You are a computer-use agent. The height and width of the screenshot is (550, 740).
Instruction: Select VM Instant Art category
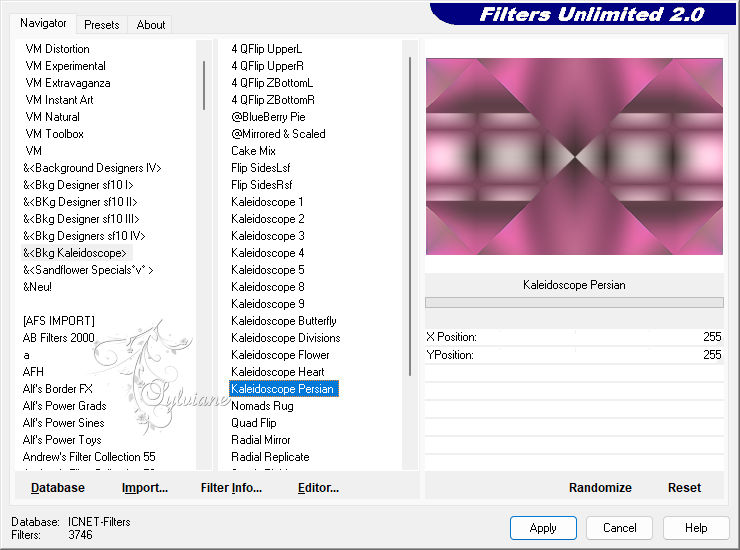pyautogui.click(x=59, y=100)
